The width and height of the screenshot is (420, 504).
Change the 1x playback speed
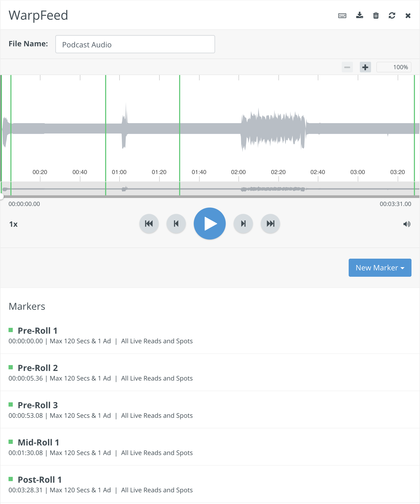pyautogui.click(x=13, y=224)
